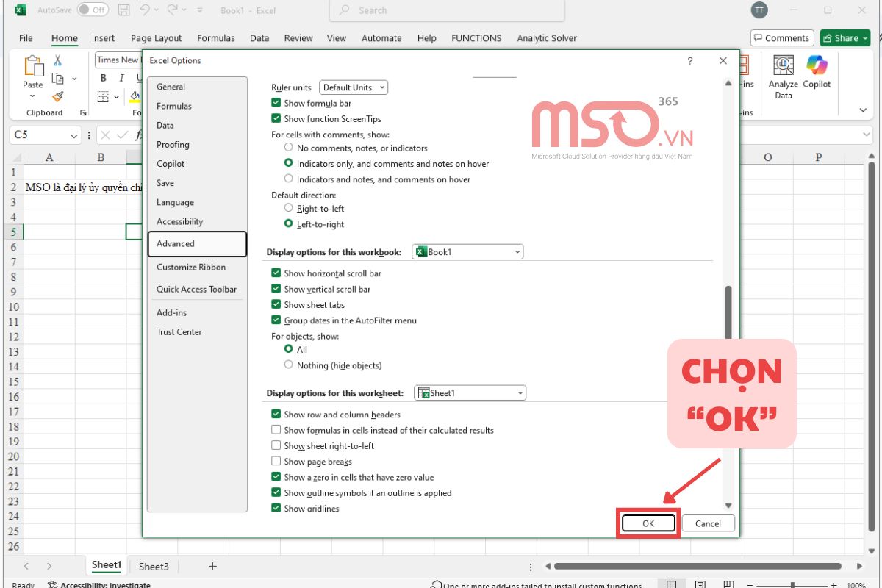882x588 pixels.
Task: Expand the Paste options arrow
Action: [33, 96]
